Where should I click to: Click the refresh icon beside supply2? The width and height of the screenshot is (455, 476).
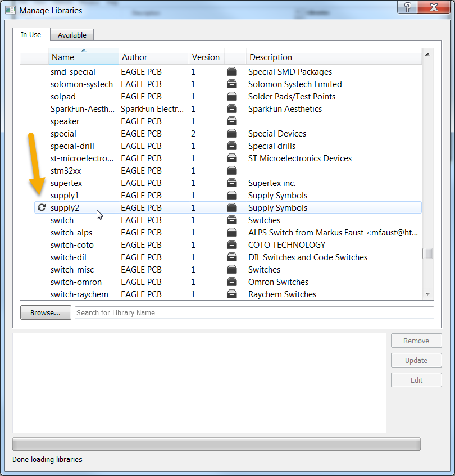[x=42, y=207]
